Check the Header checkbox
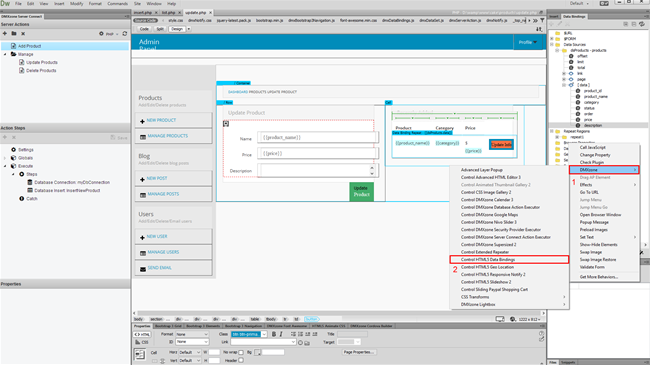Screen dimensions: 650x365 [x=241, y=360]
